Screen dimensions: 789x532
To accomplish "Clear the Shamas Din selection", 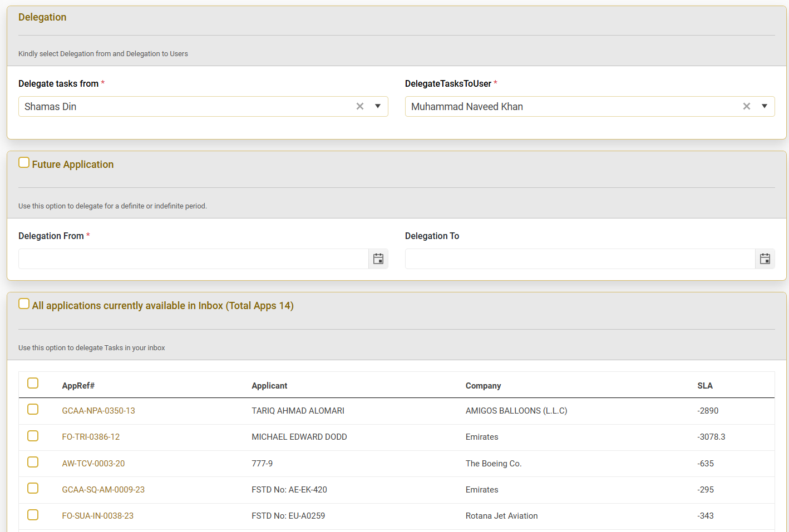I will click(x=360, y=107).
